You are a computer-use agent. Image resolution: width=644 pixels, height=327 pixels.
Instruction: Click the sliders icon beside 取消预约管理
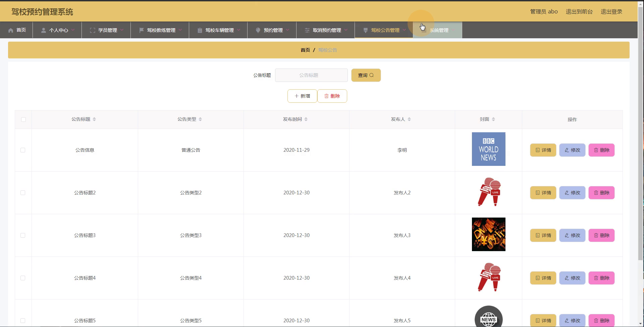tap(307, 30)
